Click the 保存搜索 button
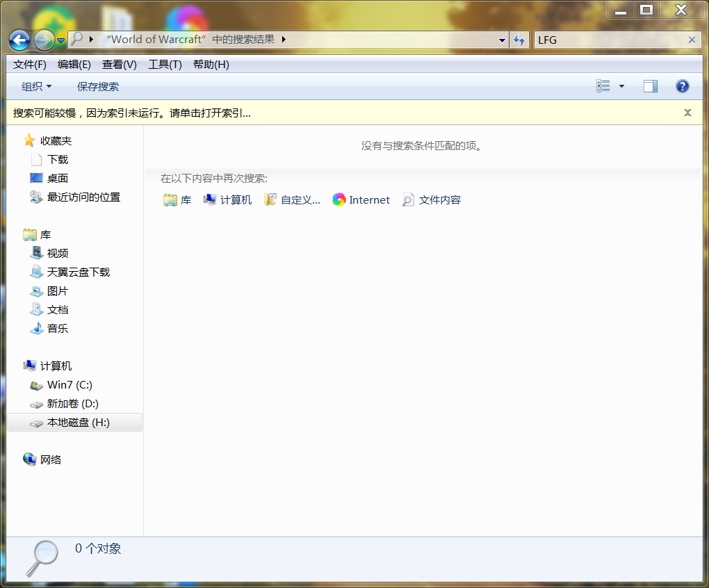The width and height of the screenshot is (709, 588). pos(97,86)
